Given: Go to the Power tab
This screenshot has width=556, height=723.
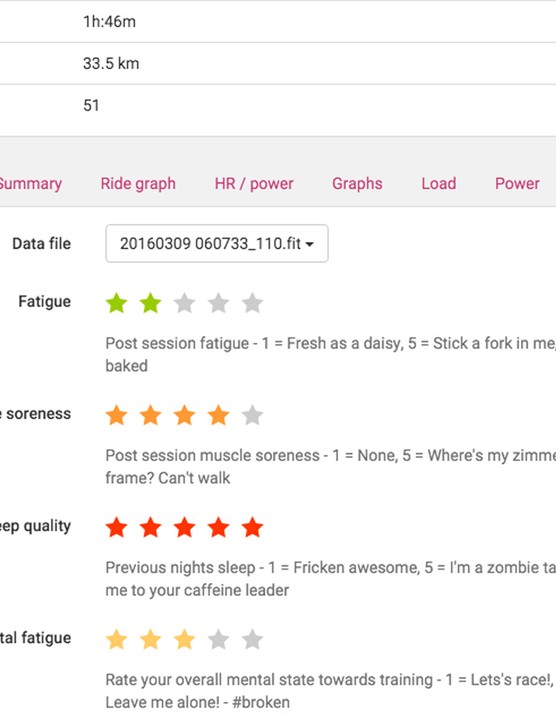Looking at the screenshot, I should (x=517, y=184).
